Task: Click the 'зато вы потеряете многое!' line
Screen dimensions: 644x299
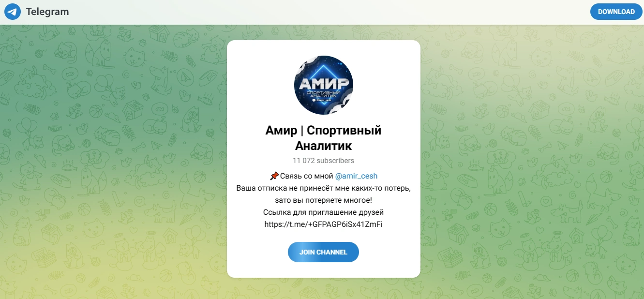Action: (324, 200)
